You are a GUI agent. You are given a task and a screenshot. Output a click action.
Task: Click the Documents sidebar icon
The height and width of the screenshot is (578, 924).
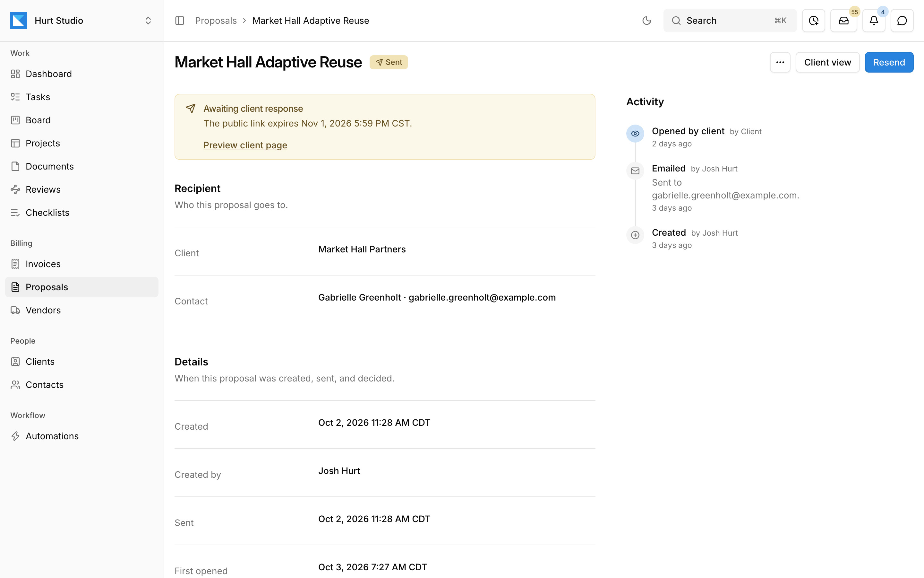tap(15, 166)
